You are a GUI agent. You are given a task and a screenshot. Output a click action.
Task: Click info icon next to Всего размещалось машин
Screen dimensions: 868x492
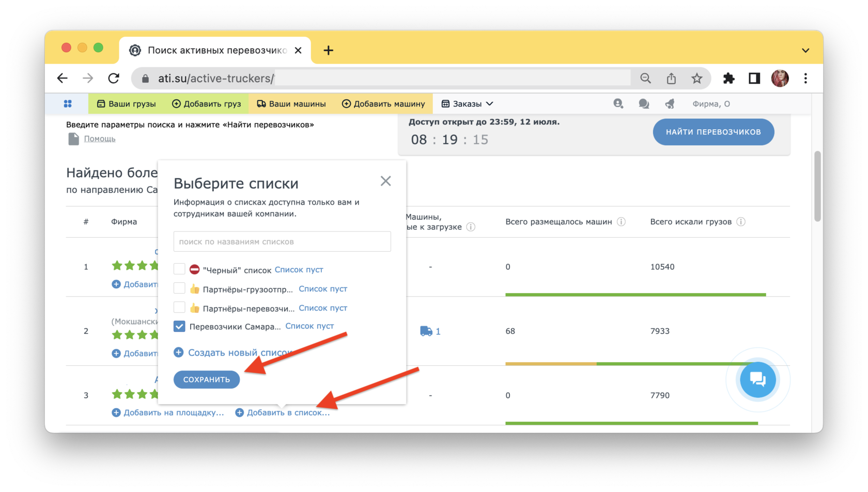(x=622, y=222)
